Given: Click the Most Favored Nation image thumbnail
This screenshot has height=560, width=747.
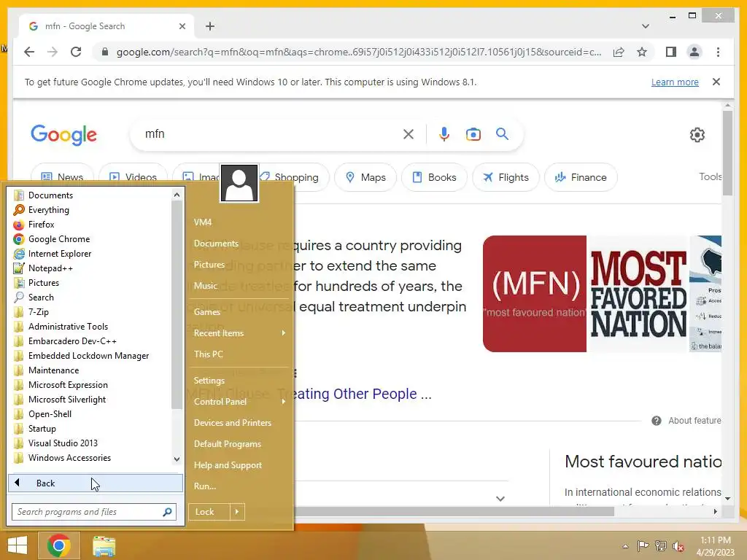Looking at the screenshot, I should [638, 294].
